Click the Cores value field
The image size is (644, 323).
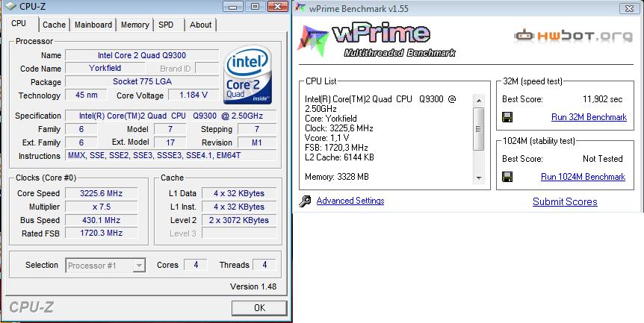[196, 265]
